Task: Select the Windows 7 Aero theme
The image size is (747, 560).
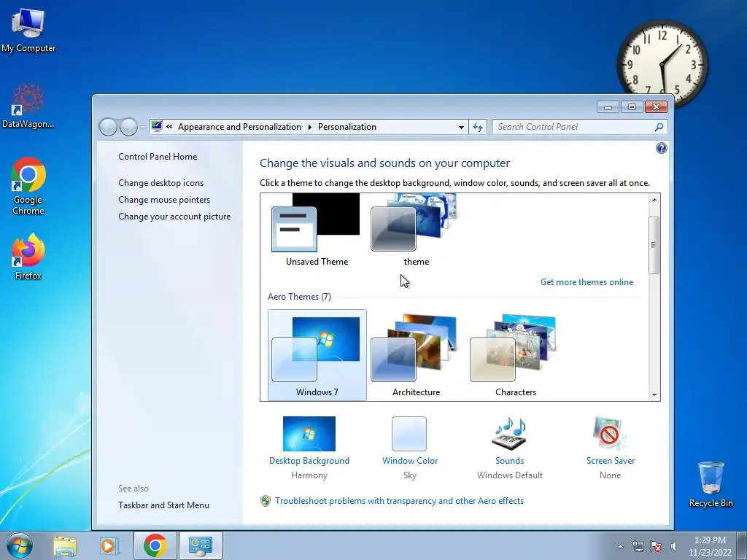Action: [317, 355]
